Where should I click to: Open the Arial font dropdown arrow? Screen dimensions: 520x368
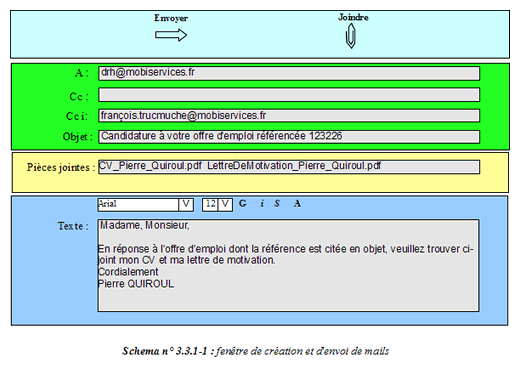click(x=186, y=205)
